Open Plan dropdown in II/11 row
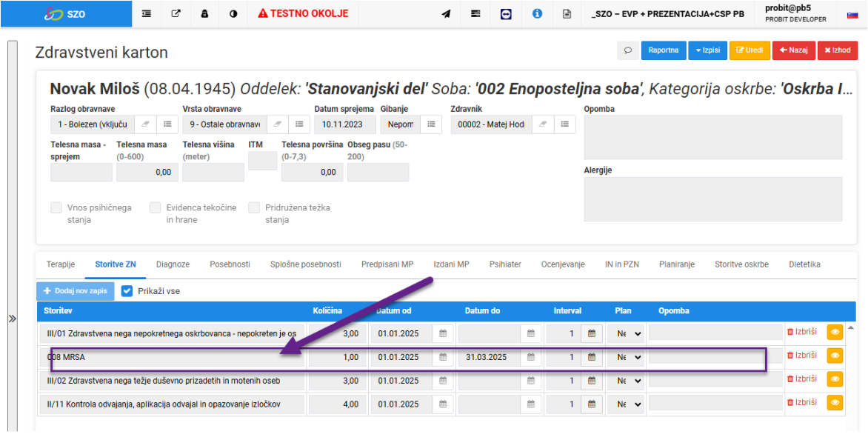The image size is (868, 437). pyautogui.click(x=627, y=404)
